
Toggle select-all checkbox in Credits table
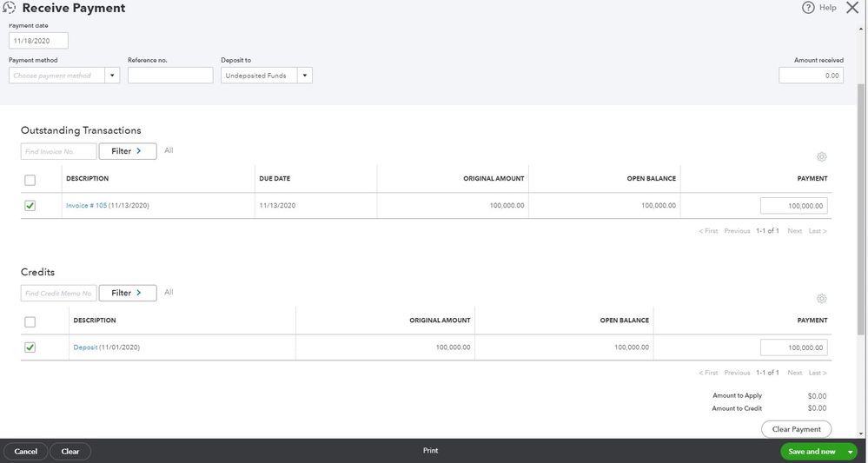coord(30,322)
